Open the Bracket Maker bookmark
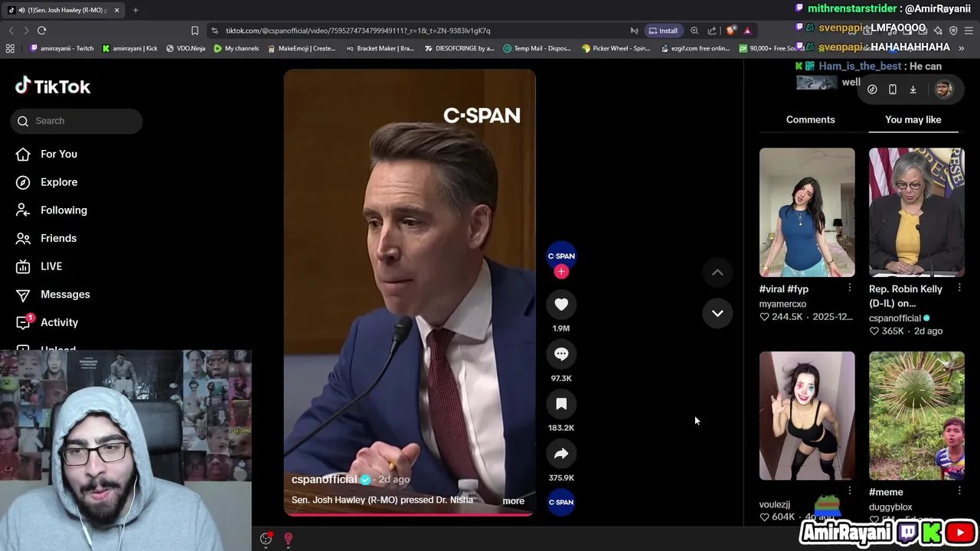 pos(380,48)
